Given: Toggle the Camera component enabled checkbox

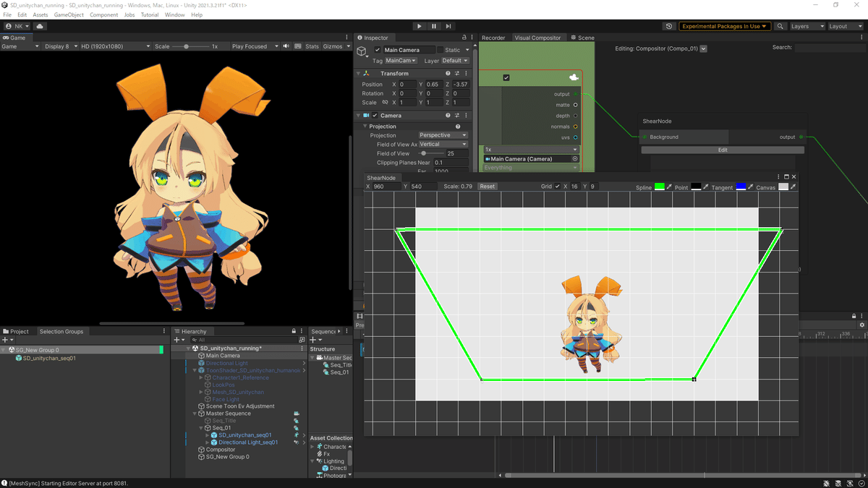Looking at the screenshot, I should [x=375, y=116].
